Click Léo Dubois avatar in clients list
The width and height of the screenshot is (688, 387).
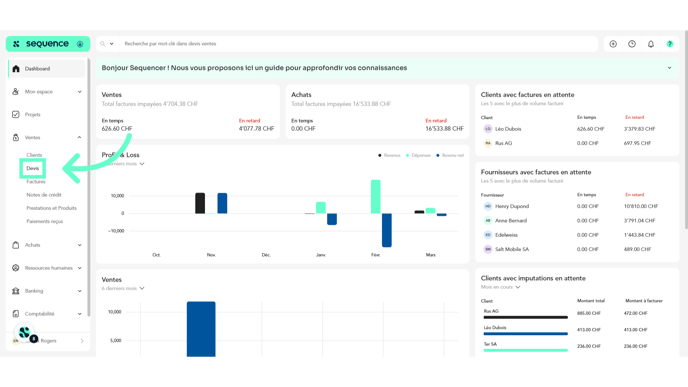pyautogui.click(x=488, y=129)
